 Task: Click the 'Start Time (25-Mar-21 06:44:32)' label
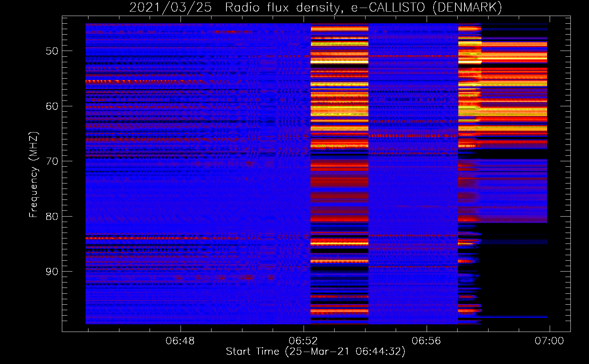point(316,352)
